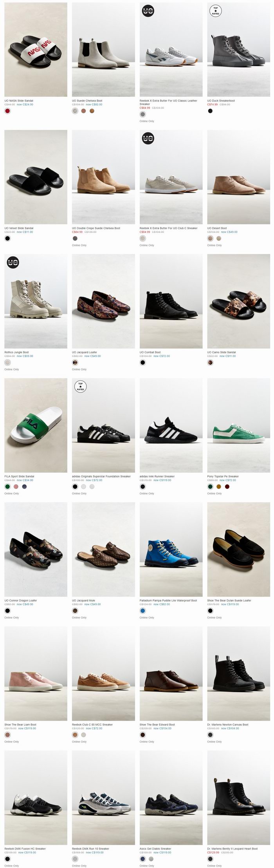Select the red swatch for UO NASA Slide Sandal
Screen dimensions: 274x868
[x=7, y=111]
